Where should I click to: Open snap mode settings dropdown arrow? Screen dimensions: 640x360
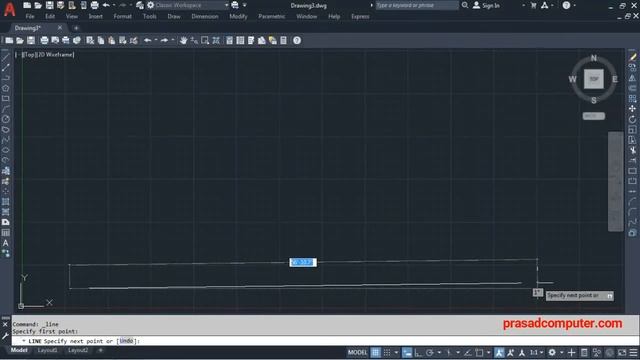coord(396,353)
